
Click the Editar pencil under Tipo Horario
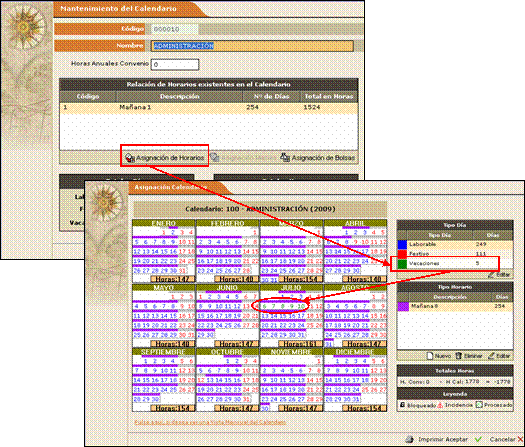pos(491,356)
